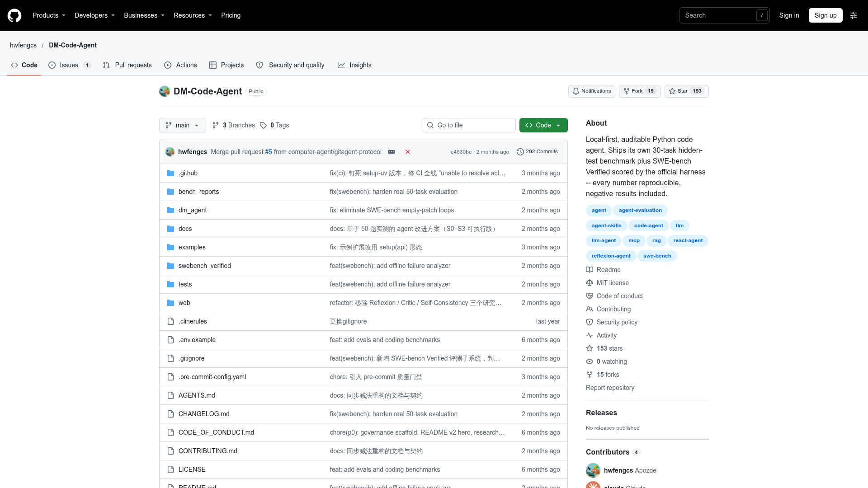Click the Sign up button
The height and width of the screenshot is (488, 868).
pyautogui.click(x=826, y=15)
